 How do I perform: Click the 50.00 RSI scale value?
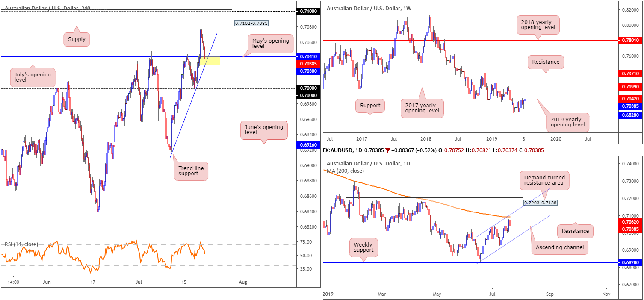point(306,256)
